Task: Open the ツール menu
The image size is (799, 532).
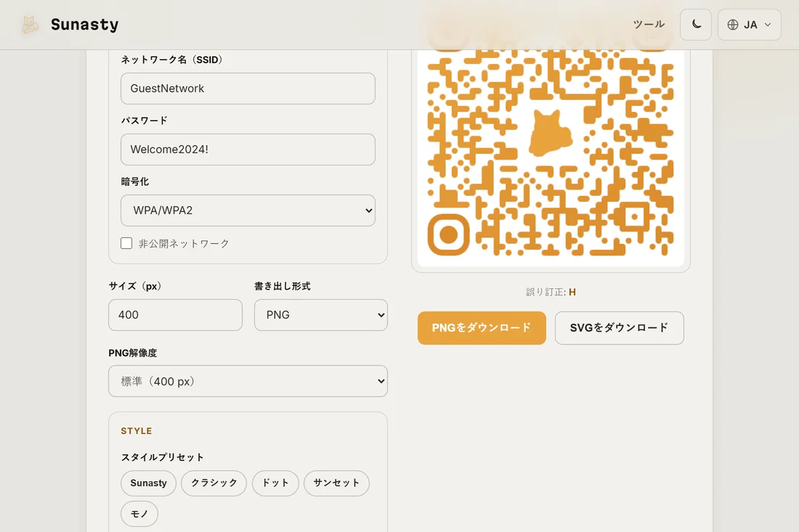Action: 648,25
